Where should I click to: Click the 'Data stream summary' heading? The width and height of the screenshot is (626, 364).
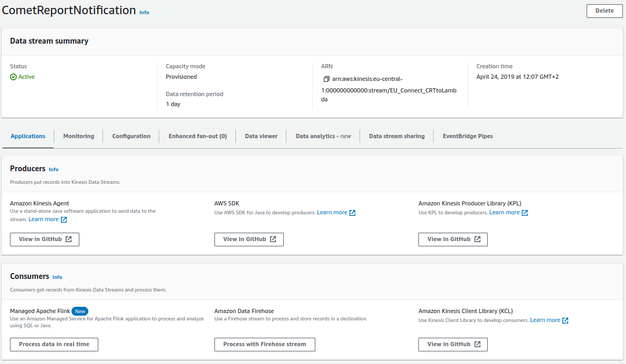click(49, 41)
